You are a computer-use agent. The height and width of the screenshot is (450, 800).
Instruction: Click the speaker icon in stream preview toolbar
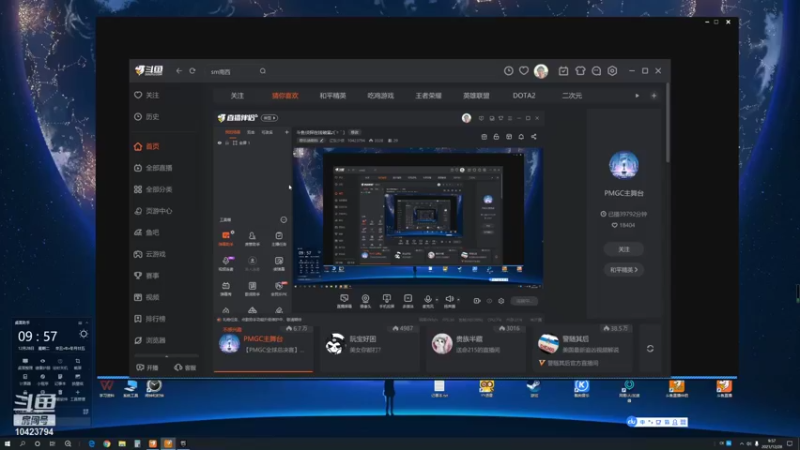tap(449, 299)
